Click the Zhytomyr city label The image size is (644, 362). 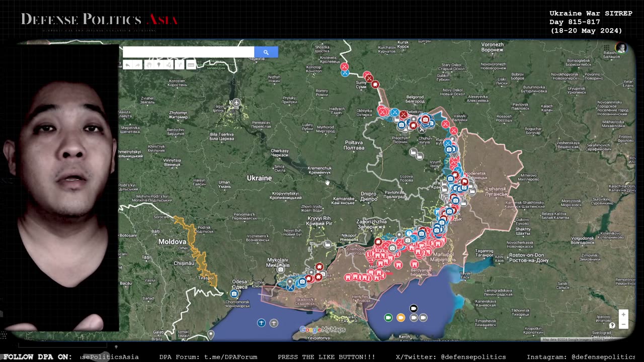coord(179,115)
